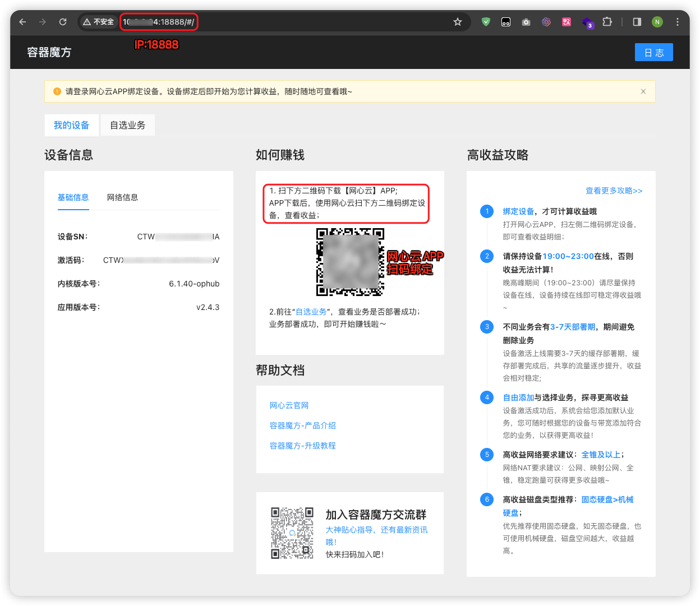This screenshot has width=700, height=606.
Task: Switch to 自选业务 tab
Action: click(x=128, y=125)
